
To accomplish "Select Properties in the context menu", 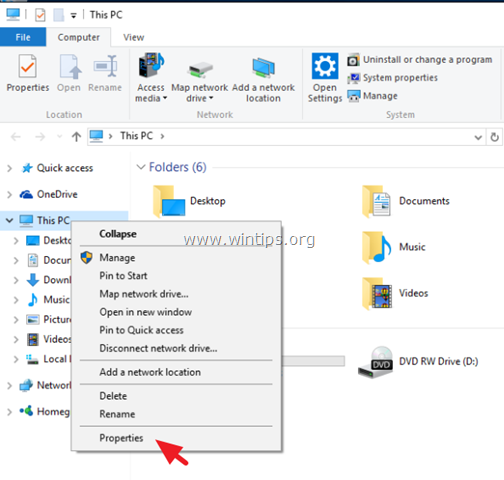I will [x=121, y=438].
